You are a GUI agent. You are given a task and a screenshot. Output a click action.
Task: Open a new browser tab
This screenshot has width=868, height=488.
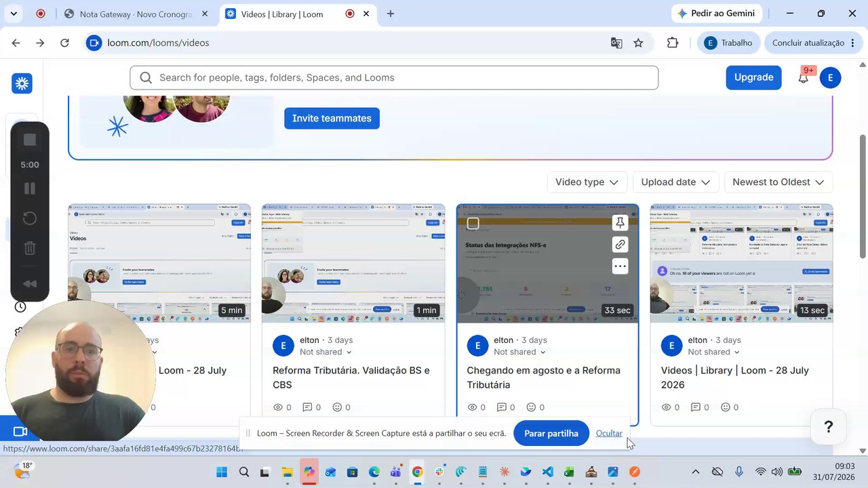[x=391, y=14]
